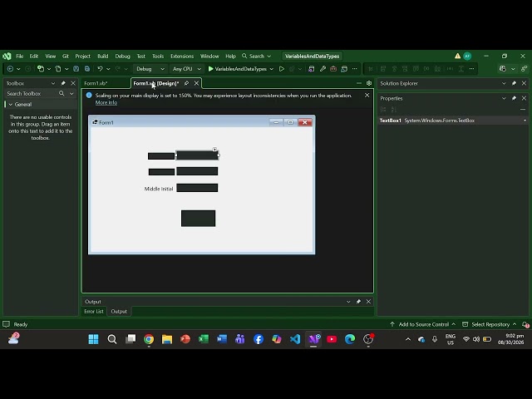Click the feedback icon beside Ready

(x=6, y=324)
